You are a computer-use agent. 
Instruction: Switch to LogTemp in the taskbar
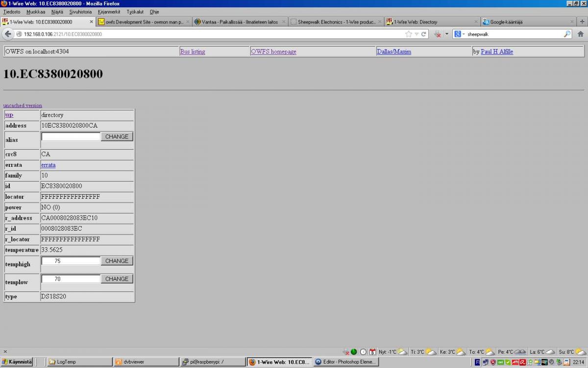coord(79,362)
